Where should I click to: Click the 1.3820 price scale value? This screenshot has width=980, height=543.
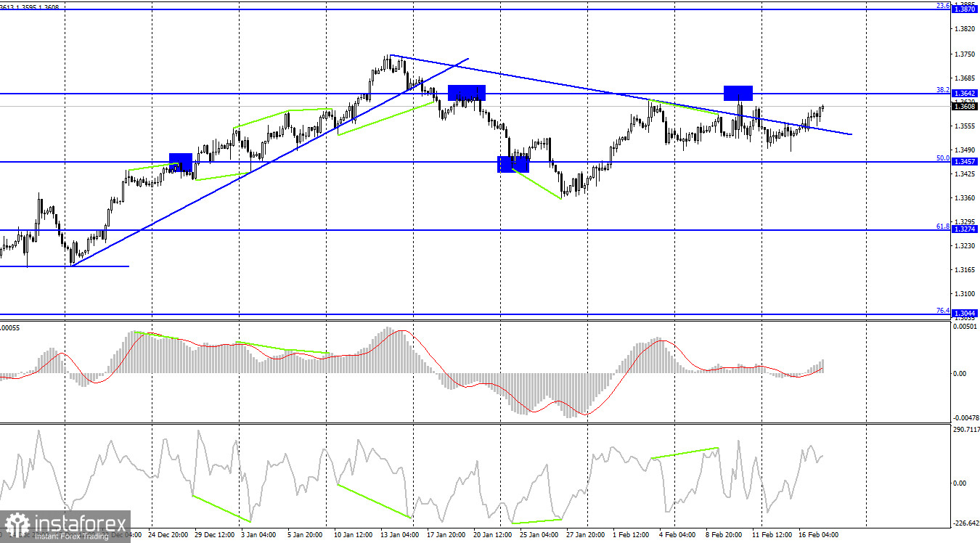tap(965, 30)
